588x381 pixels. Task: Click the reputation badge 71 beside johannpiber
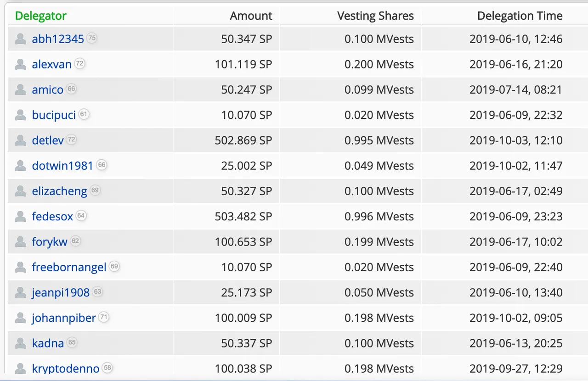click(104, 317)
